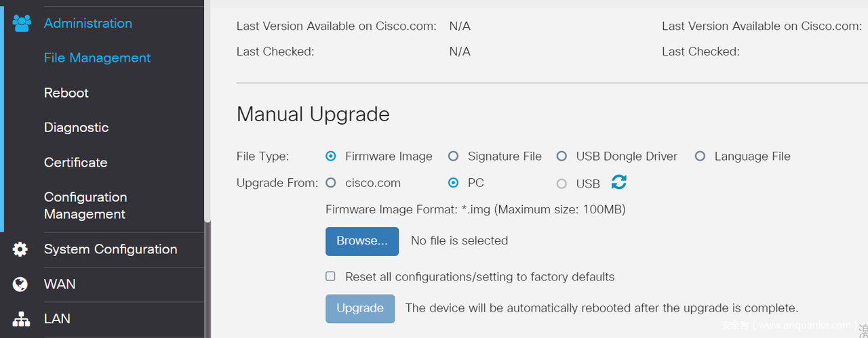Expand the WAN menu section
The height and width of the screenshot is (338, 868).
[60, 284]
